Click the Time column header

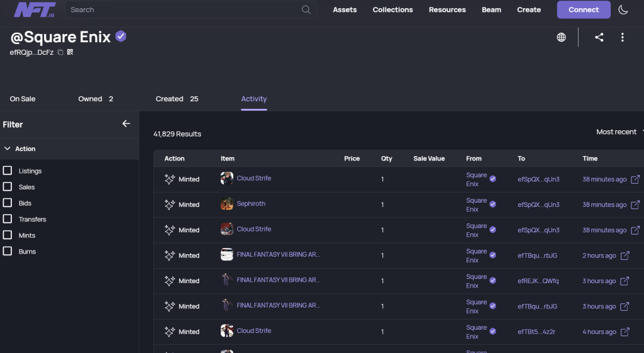click(590, 159)
